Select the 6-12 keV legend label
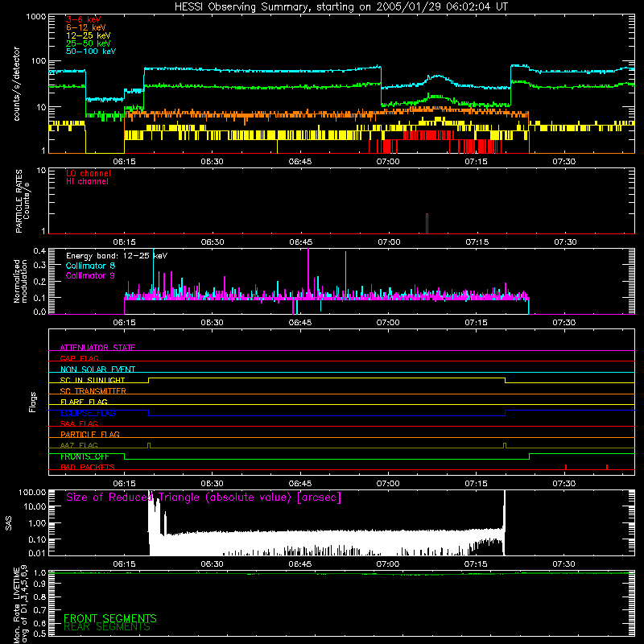Image resolution: width=644 pixels, height=644 pixels. (86, 27)
